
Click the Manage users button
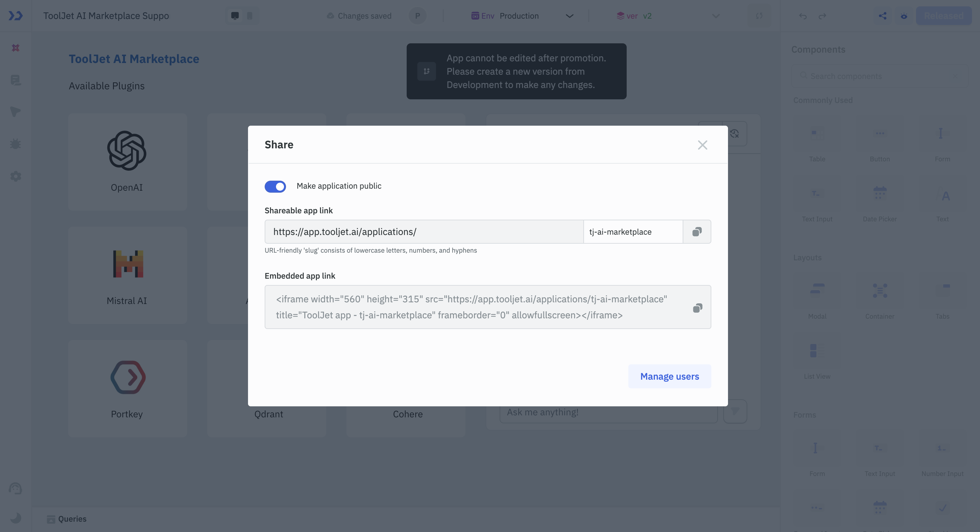[670, 376]
